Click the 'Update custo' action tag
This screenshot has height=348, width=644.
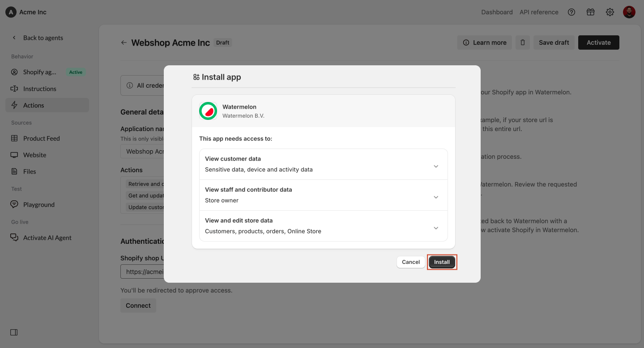point(146,207)
